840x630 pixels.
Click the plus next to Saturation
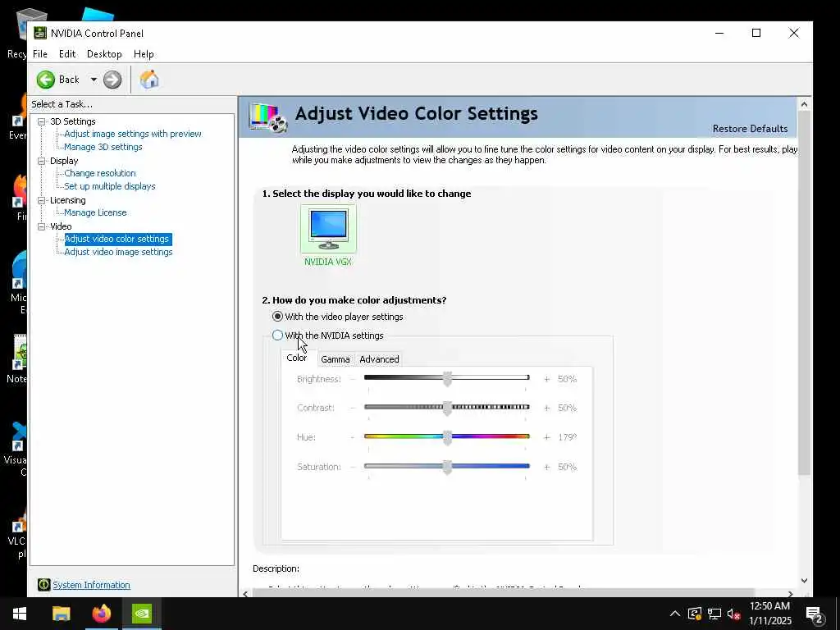546,467
